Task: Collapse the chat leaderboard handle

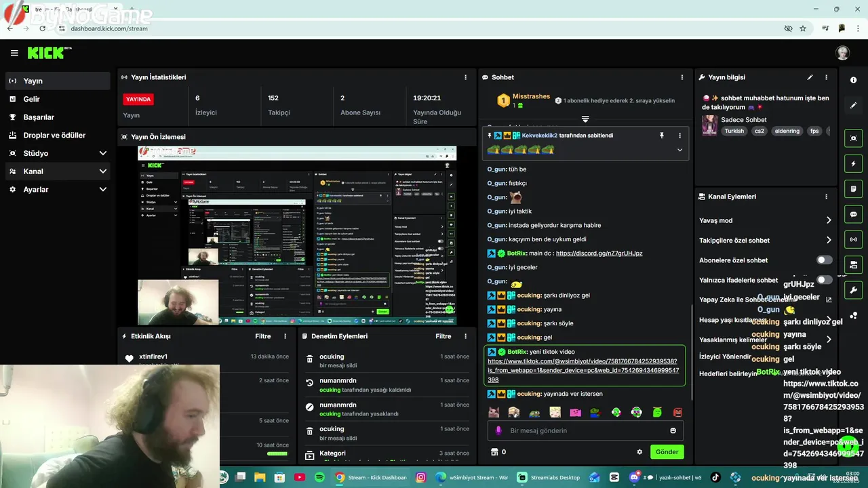Action: [585, 119]
